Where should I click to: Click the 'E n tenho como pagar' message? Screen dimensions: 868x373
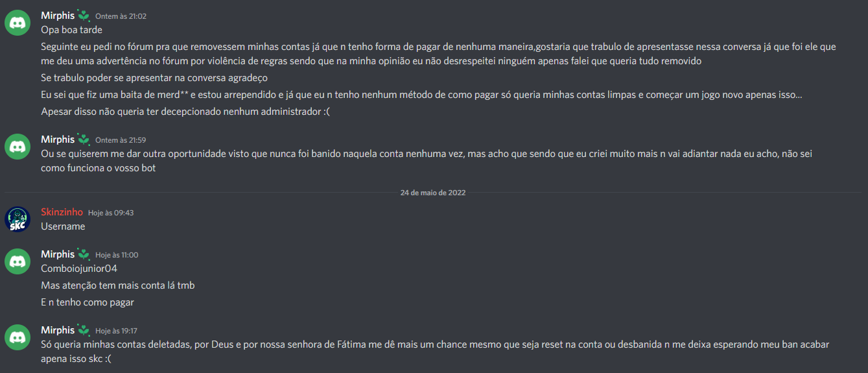tap(88, 302)
